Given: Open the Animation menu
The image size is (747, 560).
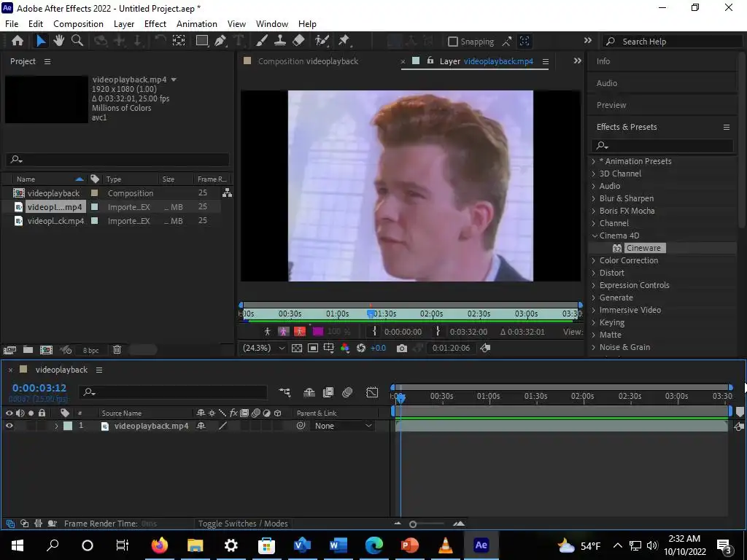Looking at the screenshot, I should [x=197, y=24].
